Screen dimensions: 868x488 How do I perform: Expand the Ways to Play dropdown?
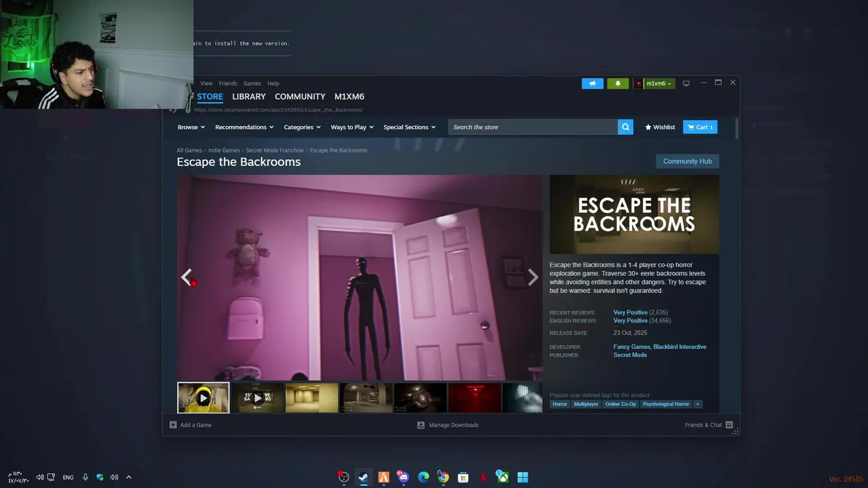(x=351, y=127)
